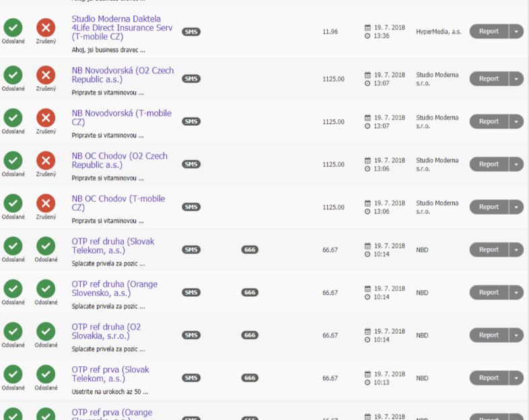Click Report for OTP ref druha O2 Slovakia
The width and height of the screenshot is (529, 420).
[489, 335]
